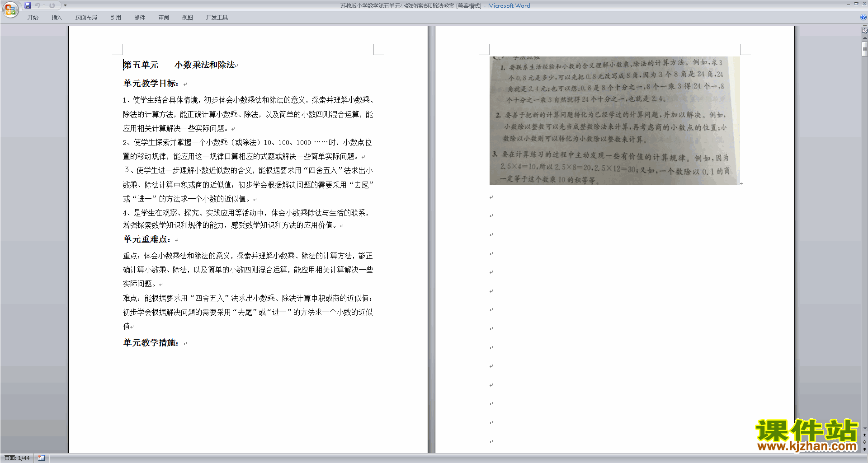Click the macro recording icon in status bar
Viewport: 868px width, 463px height.
click(41, 458)
